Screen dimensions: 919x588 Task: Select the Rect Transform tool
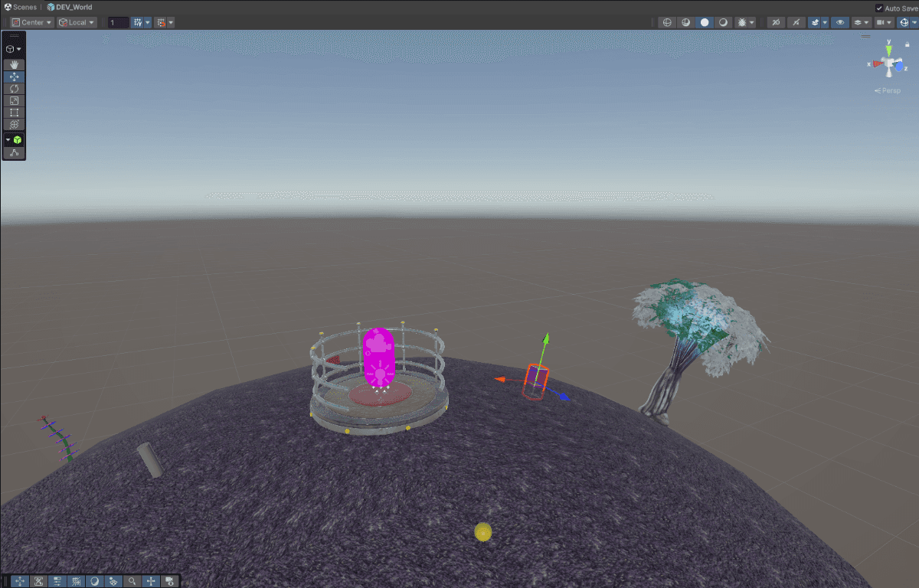[14, 112]
